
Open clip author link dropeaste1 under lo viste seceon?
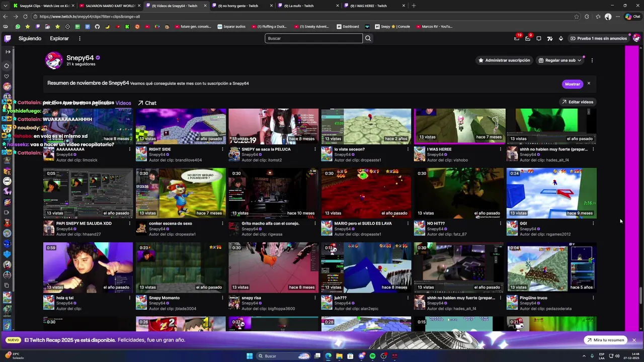(371, 160)
